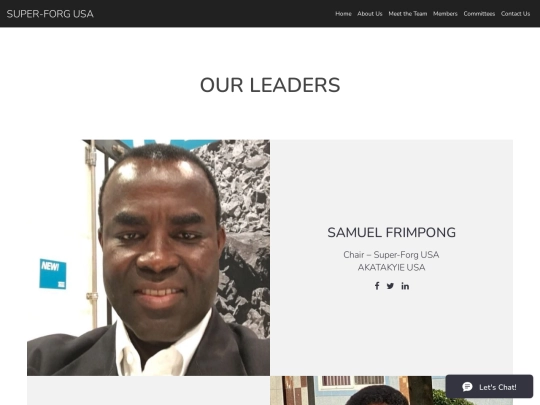Screen dimensions: 540x405
Task: Open the Let's Chat! widget
Action: click(x=489, y=387)
